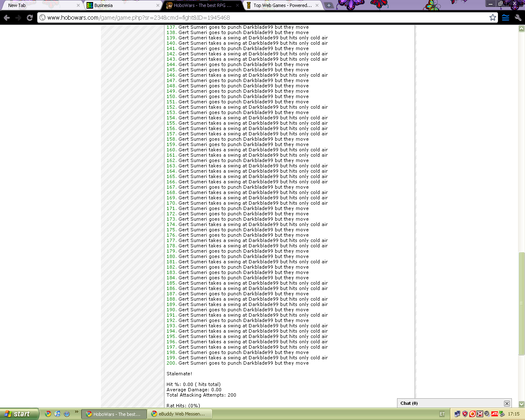The height and width of the screenshot is (420, 525).
Task: Open the Chrome wrench menu
Action: pyautogui.click(x=518, y=18)
